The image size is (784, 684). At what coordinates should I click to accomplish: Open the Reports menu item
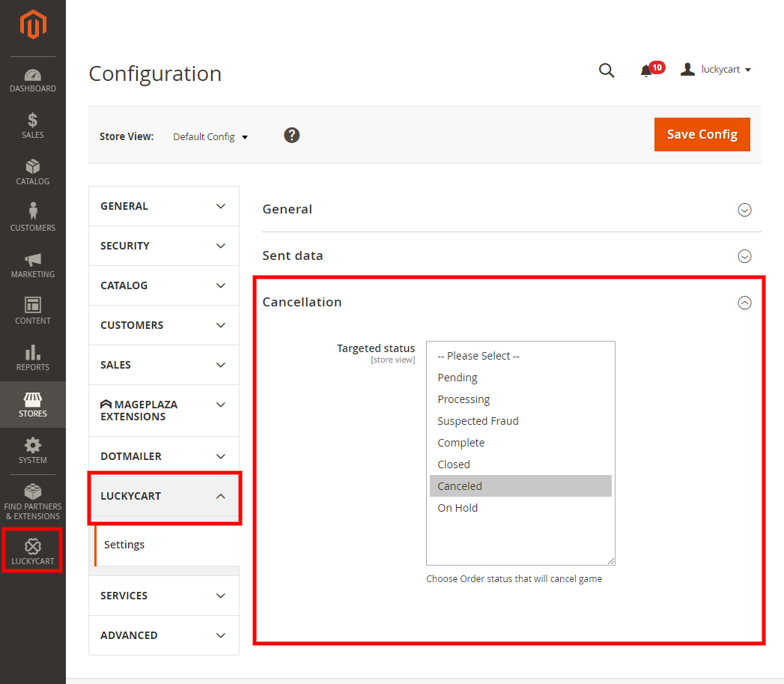[33, 358]
